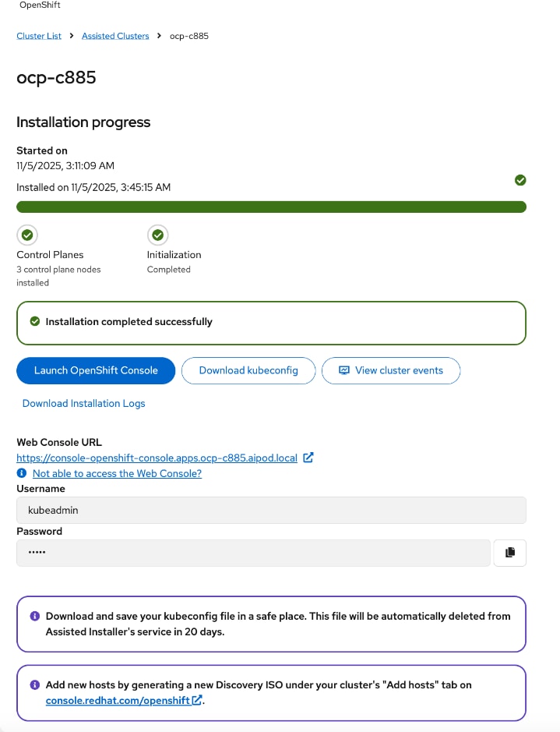560x732 pixels.
Task: Click the Download kubeconfig button
Action: 248,370
